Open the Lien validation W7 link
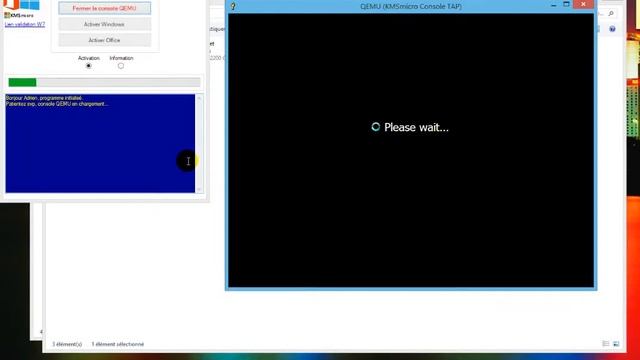This screenshot has width=640, height=360. [24, 24]
